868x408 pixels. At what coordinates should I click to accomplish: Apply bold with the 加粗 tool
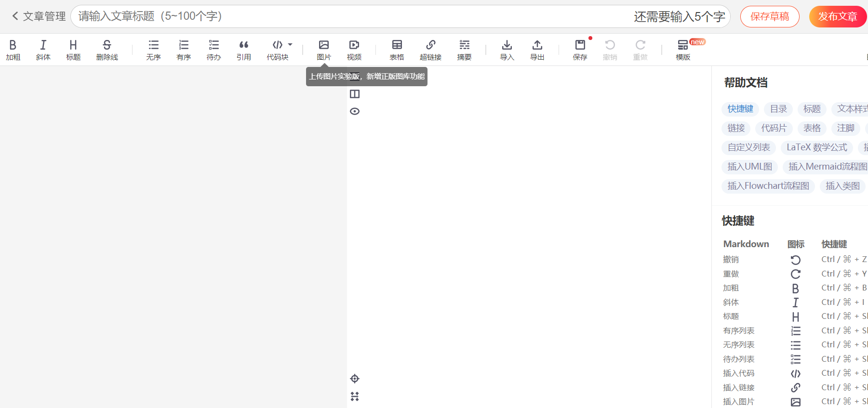click(13, 50)
